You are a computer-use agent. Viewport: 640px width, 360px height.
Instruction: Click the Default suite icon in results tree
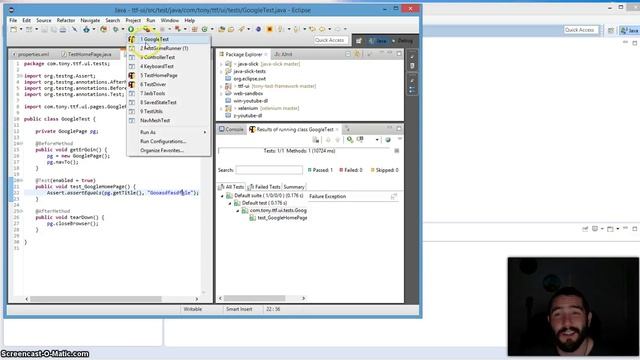point(229,196)
